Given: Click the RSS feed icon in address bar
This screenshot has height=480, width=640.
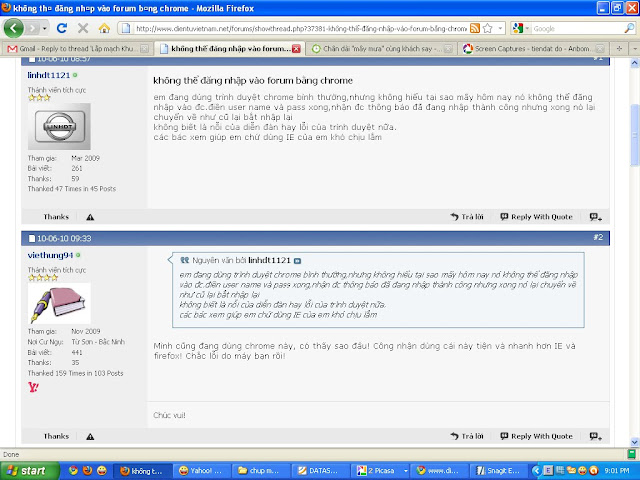Looking at the screenshot, I should 475,28.
